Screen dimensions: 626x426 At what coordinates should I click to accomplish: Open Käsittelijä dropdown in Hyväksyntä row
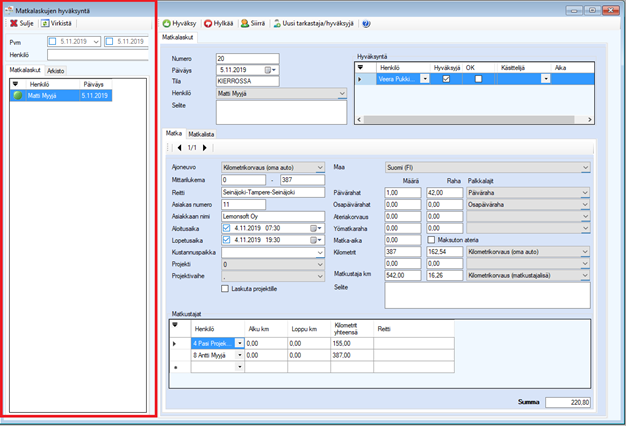tap(545, 79)
